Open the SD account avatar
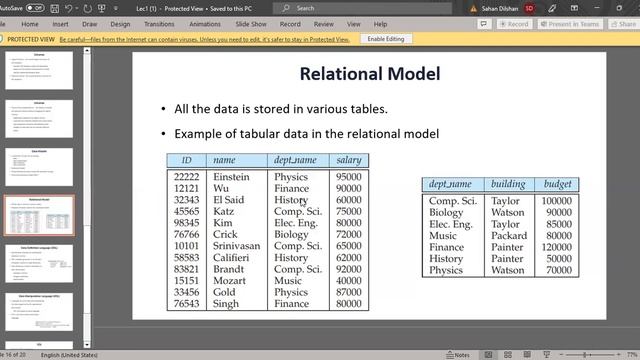This screenshot has height=360, width=640. click(x=529, y=8)
